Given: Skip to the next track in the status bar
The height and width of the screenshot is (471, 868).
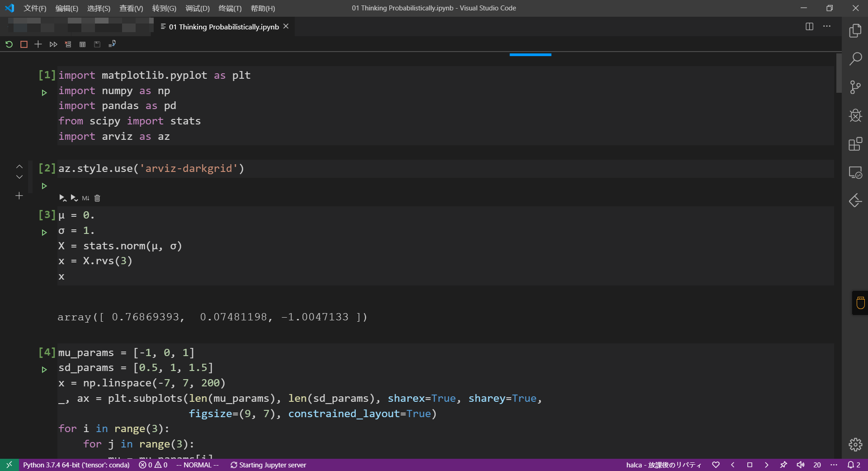Looking at the screenshot, I should click(766, 465).
